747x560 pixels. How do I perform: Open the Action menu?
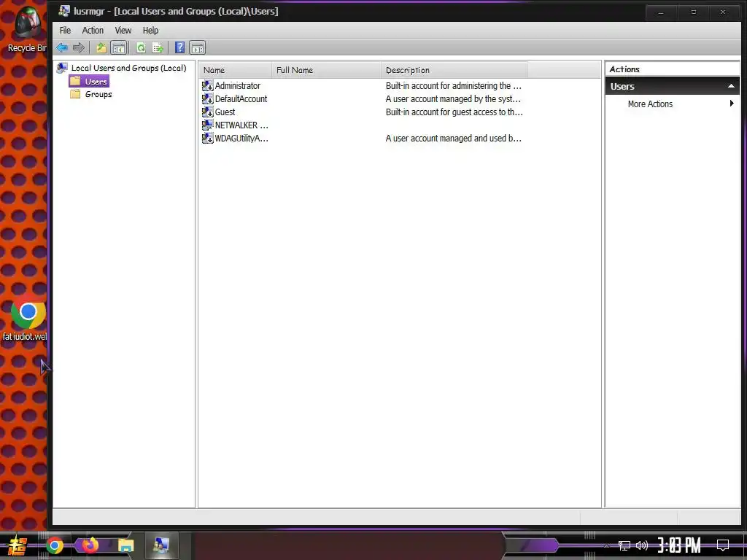[93, 31]
